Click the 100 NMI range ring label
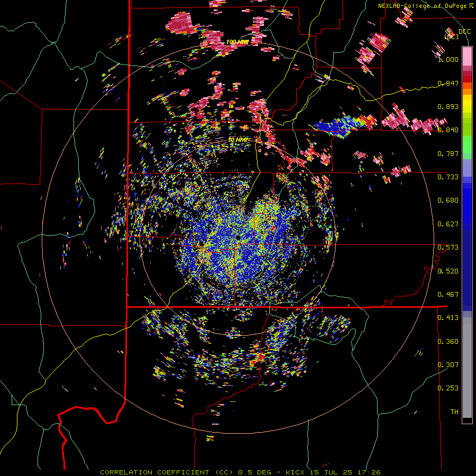 [x=237, y=42]
